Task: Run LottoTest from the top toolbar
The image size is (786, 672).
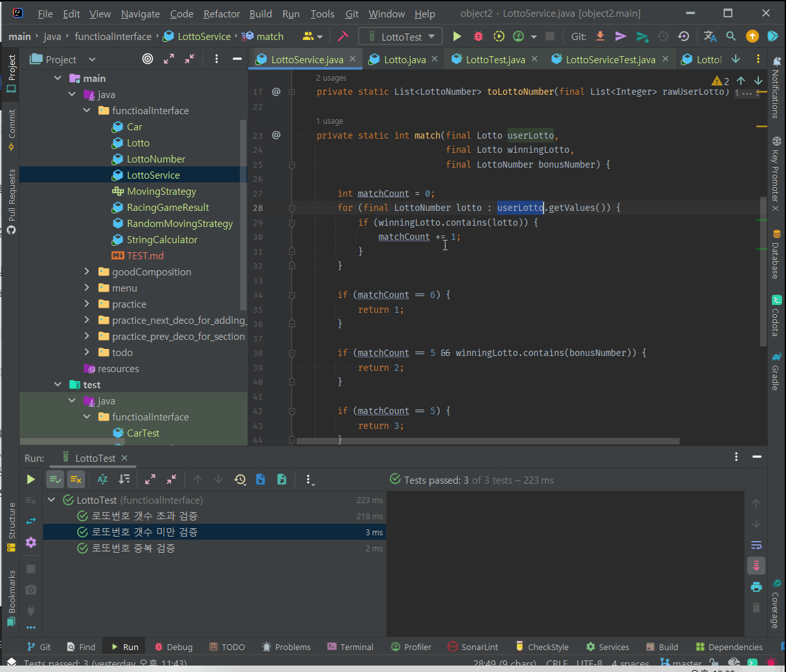Action: click(x=457, y=37)
